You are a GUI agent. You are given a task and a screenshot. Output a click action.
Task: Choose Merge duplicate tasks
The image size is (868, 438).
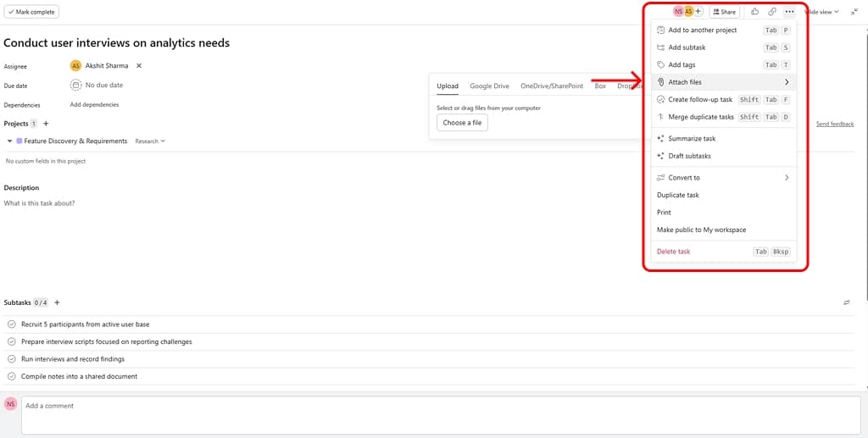724,117
